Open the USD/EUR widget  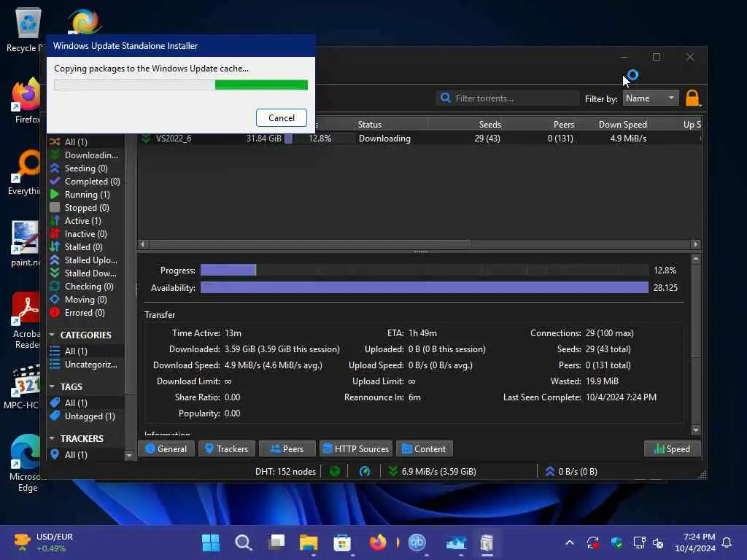pos(42,542)
